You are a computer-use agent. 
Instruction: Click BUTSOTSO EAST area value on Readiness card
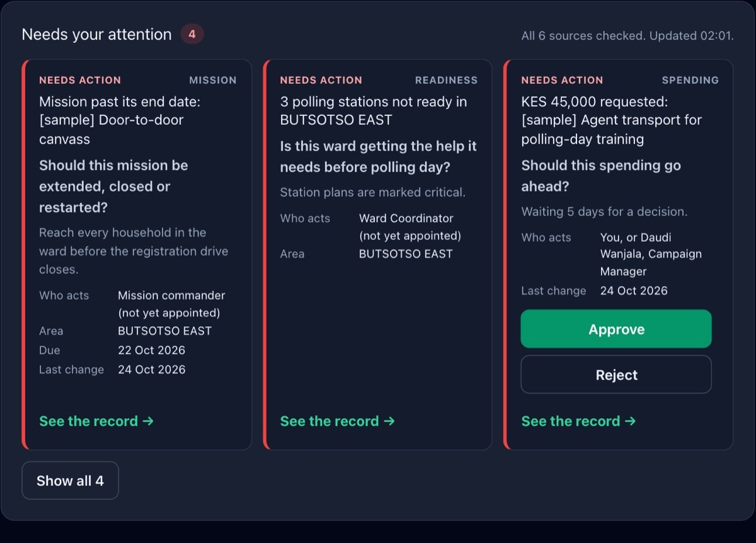click(406, 254)
